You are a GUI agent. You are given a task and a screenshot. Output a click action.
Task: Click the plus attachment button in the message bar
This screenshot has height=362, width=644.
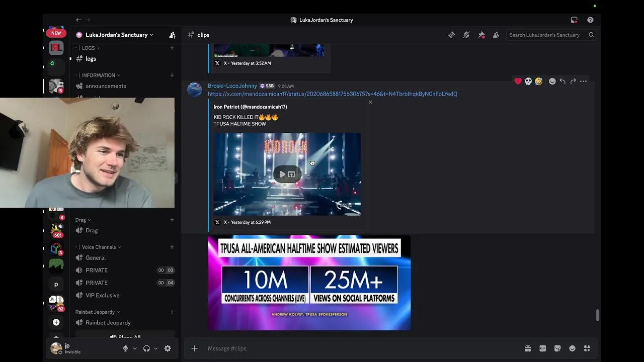[x=195, y=348]
